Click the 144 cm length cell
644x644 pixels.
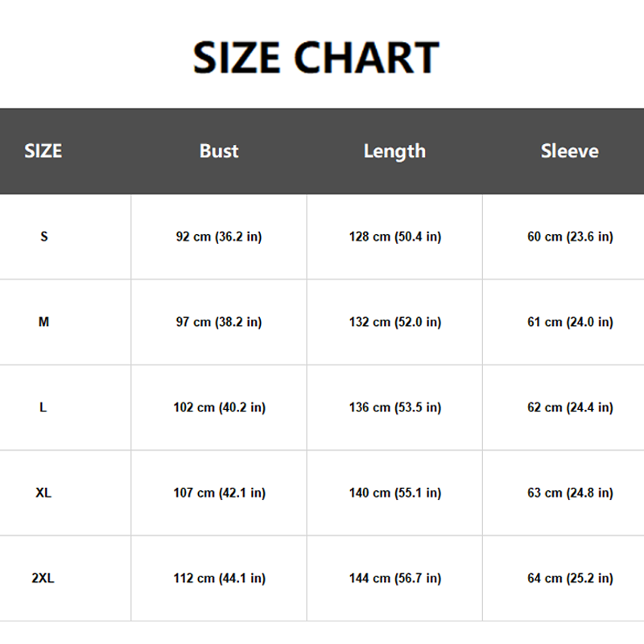pyautogui.click(x=394, y=578)
